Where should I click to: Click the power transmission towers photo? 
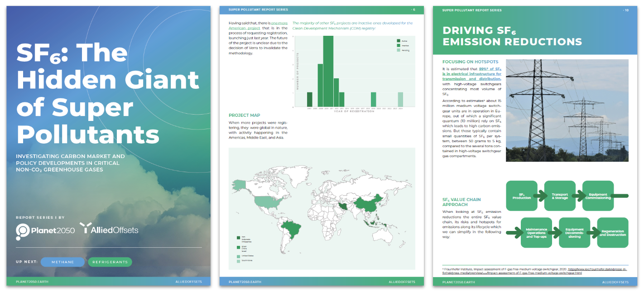pos(567,110)
